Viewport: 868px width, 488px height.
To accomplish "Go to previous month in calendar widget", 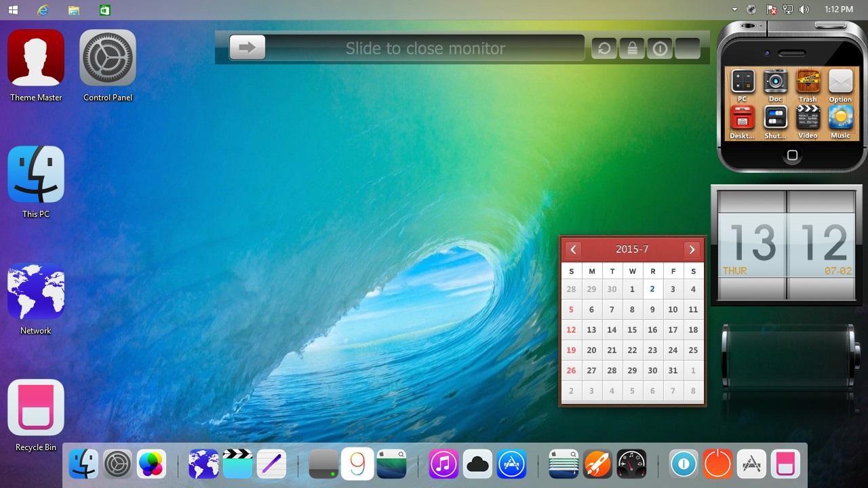I will tap(573, 249).
